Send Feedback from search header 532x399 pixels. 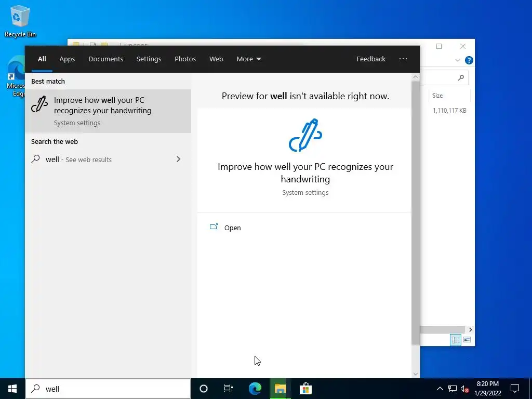[371, 59]
